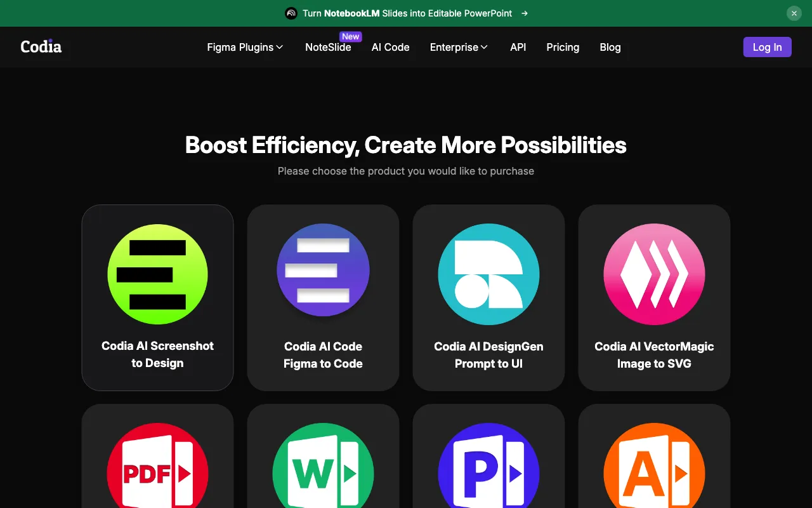Click the Log In button
The width and height of the screenshot is (812, 508).
tap(768, 47)
